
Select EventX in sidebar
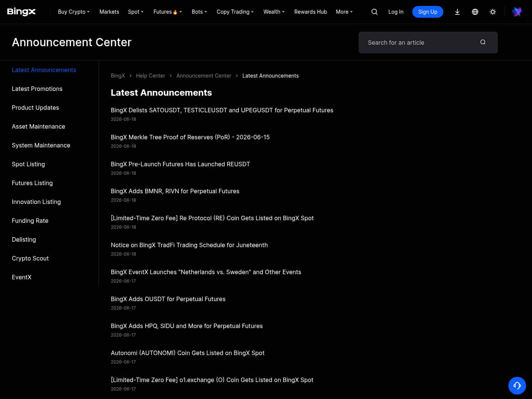[x=21, y=277]
